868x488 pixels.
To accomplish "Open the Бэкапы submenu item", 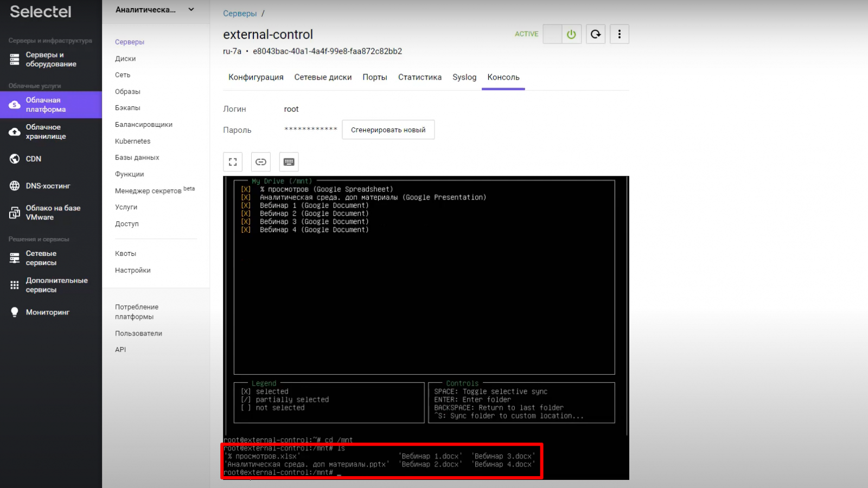I will pyautogui.click(x=127, y=108).
